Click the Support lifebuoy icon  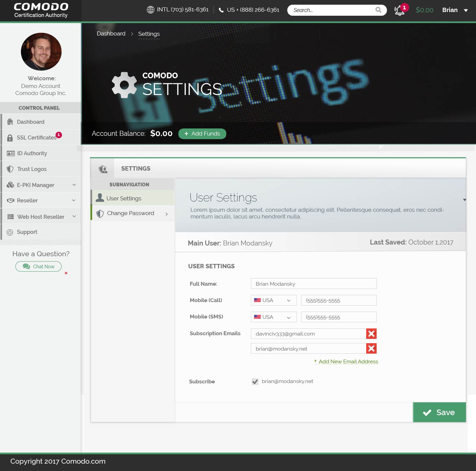pos(10,232)
